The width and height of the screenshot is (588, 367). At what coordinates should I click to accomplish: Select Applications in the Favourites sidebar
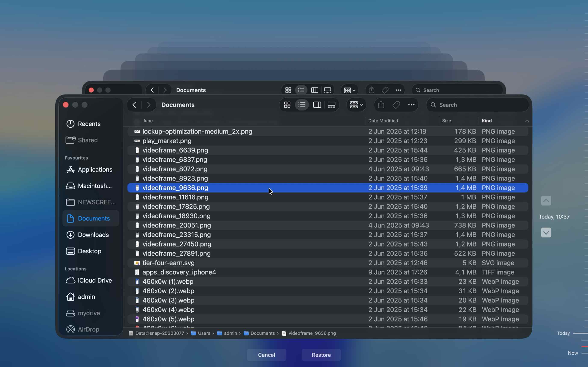[95, 169]
